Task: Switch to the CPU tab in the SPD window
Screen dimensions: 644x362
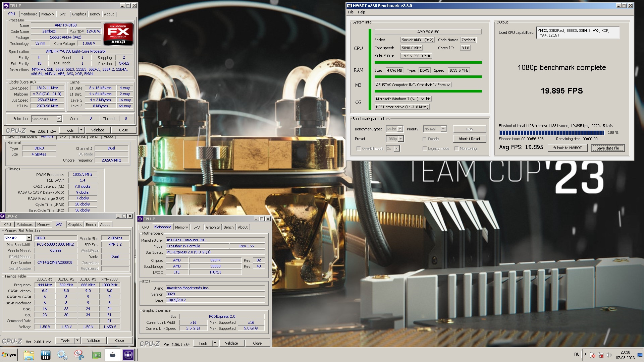Action: tap(7, 225)
